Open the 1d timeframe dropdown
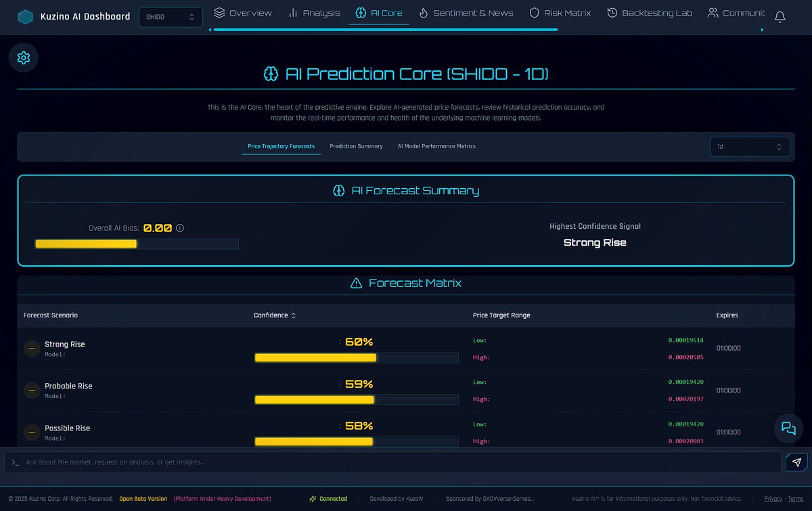Viewport: 812px width, 511px height. pos(750,146)
